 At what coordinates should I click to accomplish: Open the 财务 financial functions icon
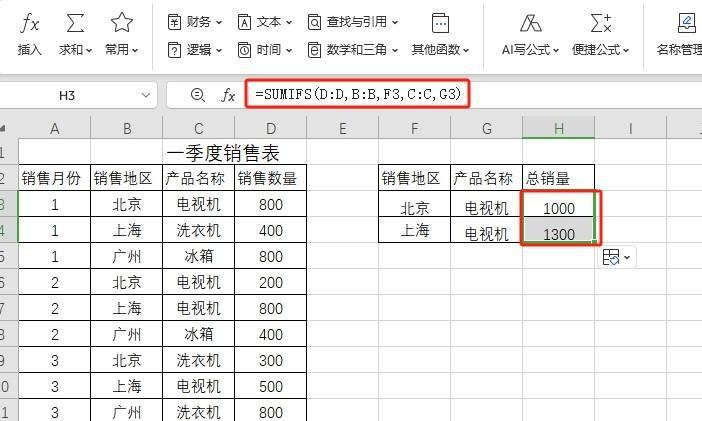point(174,22)
